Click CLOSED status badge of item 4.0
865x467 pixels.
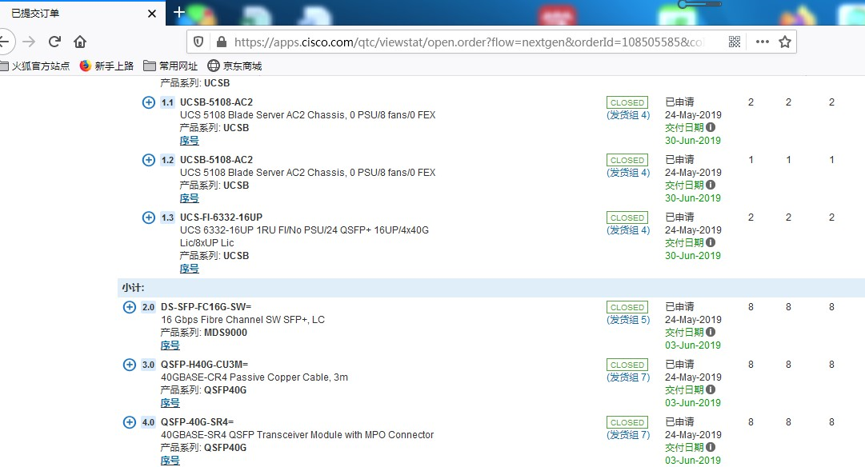pos(627,422)
